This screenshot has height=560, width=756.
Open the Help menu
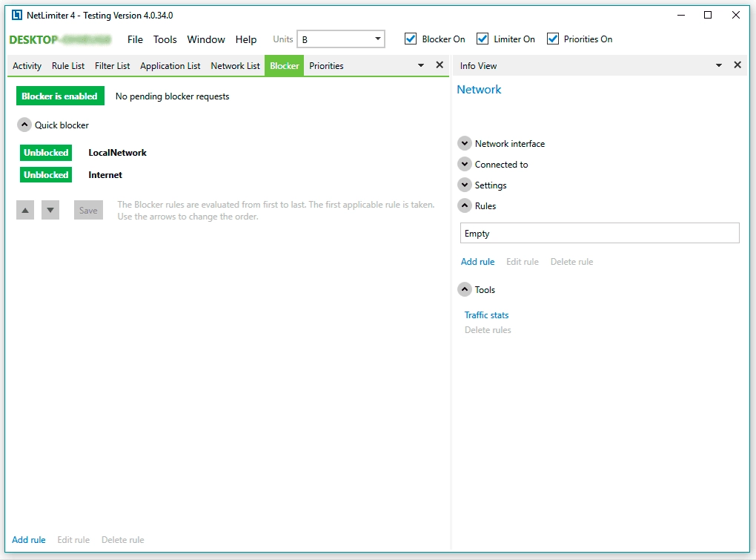coord(246,39)
